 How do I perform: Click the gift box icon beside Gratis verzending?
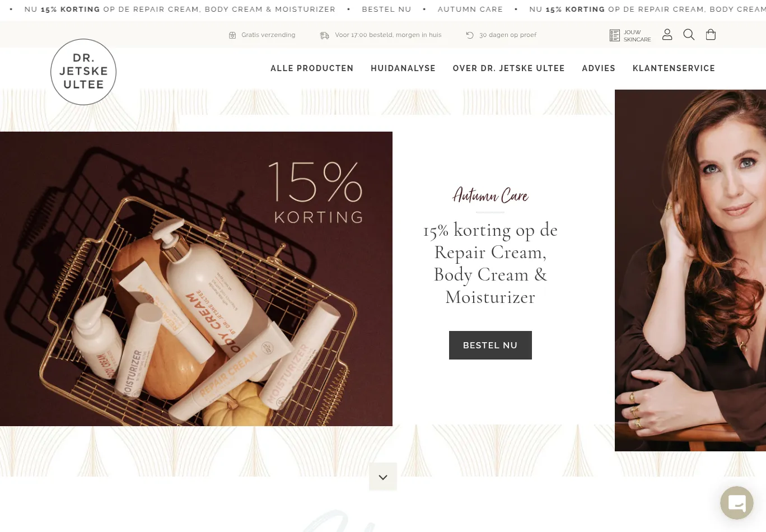coord(232,35)
